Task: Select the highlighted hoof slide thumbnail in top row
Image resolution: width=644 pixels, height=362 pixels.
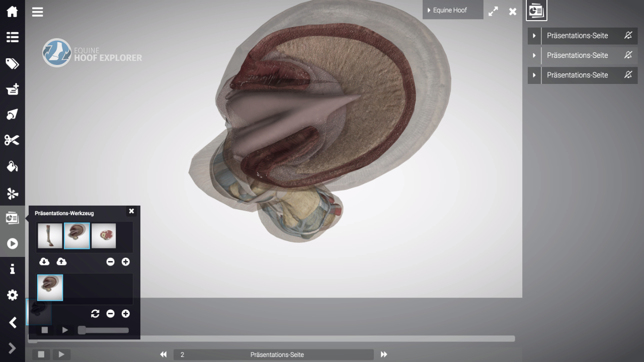Action: pyautogui.click(x=77, y=236)
